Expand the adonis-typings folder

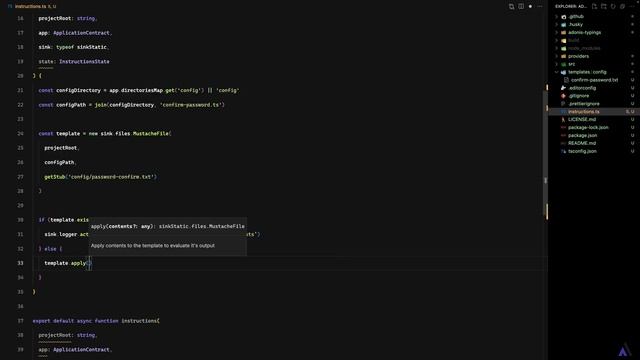pos(557,32)
